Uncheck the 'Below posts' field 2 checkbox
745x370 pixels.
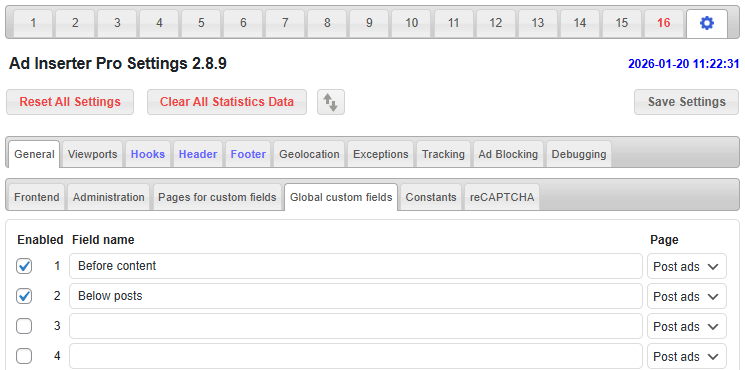tap(24, 296)
